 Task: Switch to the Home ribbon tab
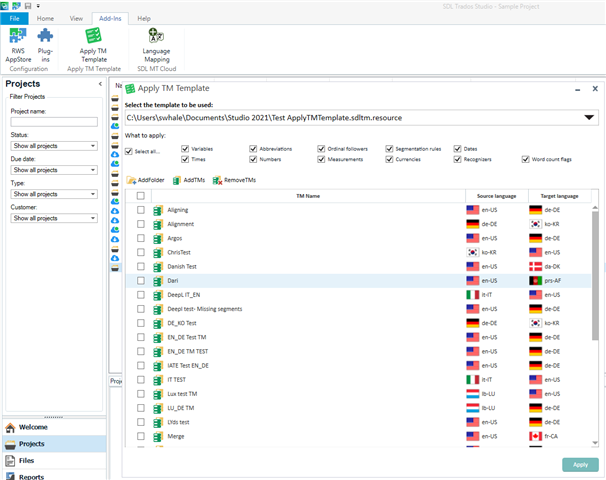[45, 19]
